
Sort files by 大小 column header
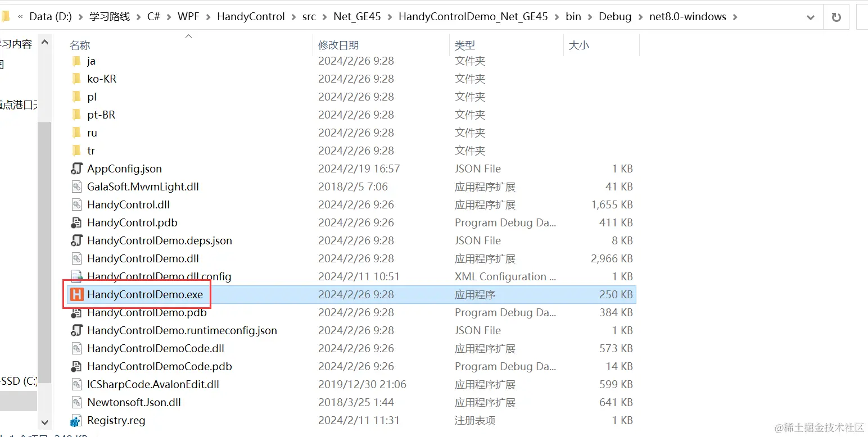coord(578,45)
